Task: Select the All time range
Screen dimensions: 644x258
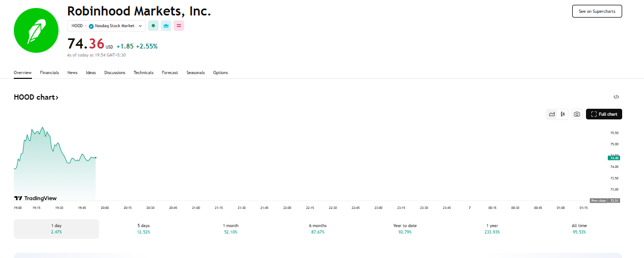Action: pos(579,229)
